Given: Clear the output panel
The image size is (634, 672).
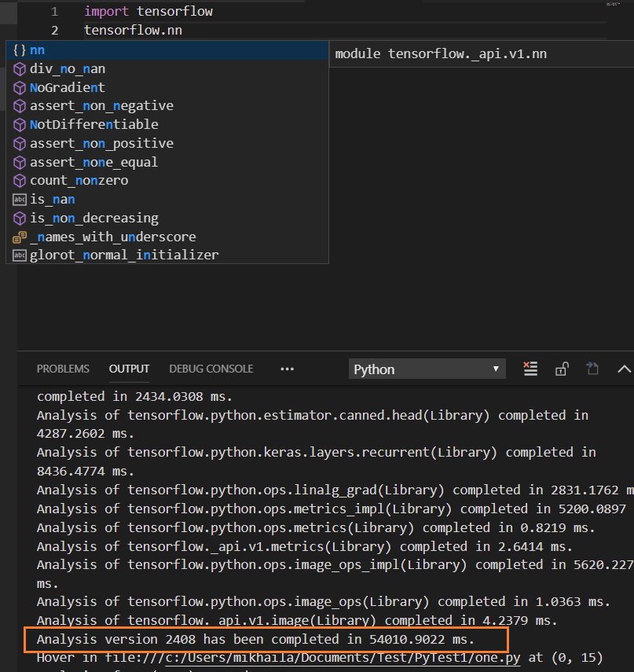Looking at the screenshot, I should pos(530,369).
